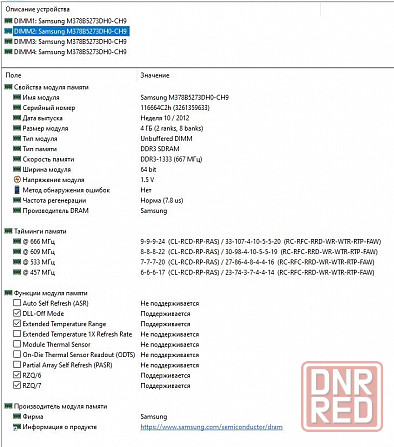Select the DIMM4 Samsung module entry
394x447 pixels.
[70, 52]
